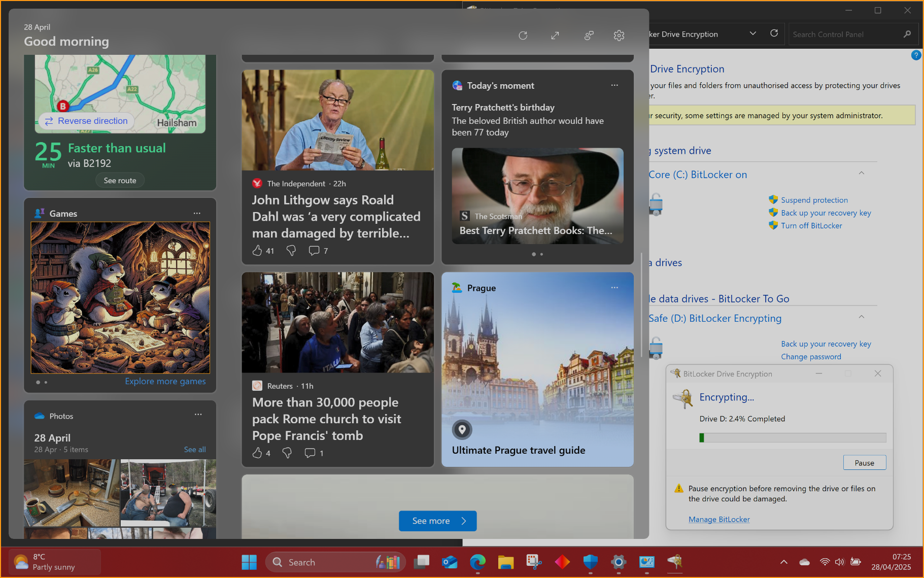Show hidden system tray icons

[x=784, y=562]
